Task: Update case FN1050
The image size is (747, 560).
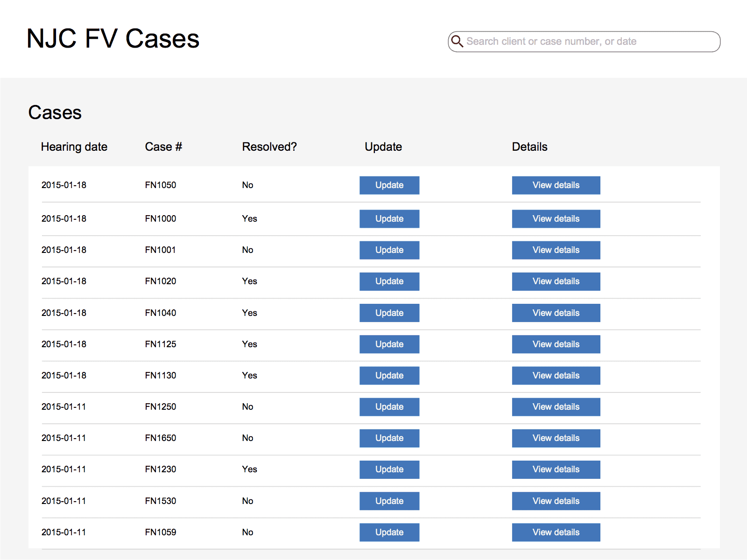Action: point(389,185)
